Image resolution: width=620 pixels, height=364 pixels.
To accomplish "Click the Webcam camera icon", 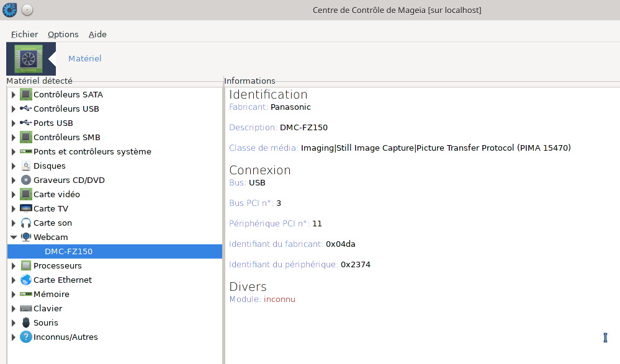I will pyautogui.click(x=25, y=237).
